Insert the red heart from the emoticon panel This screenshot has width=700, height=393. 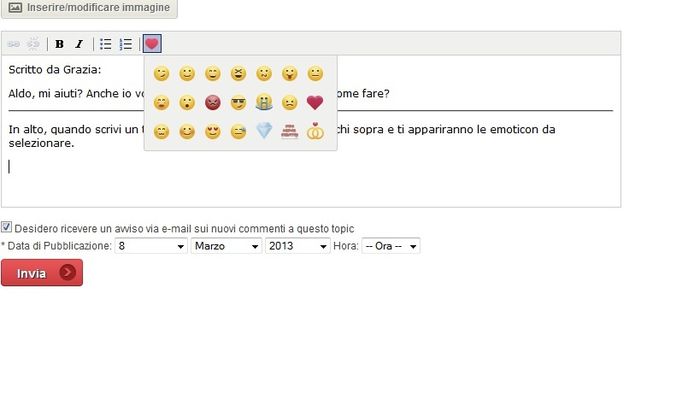coord(315,103)
